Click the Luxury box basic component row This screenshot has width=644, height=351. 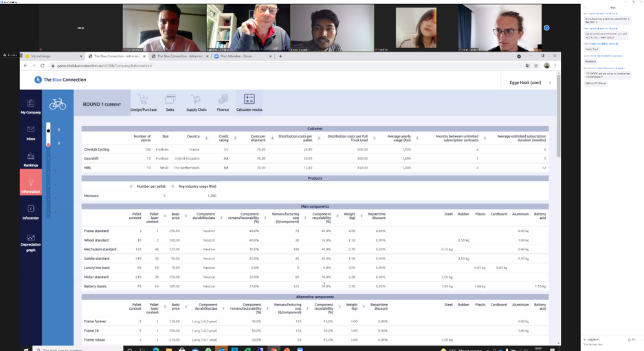click(315, 268)
